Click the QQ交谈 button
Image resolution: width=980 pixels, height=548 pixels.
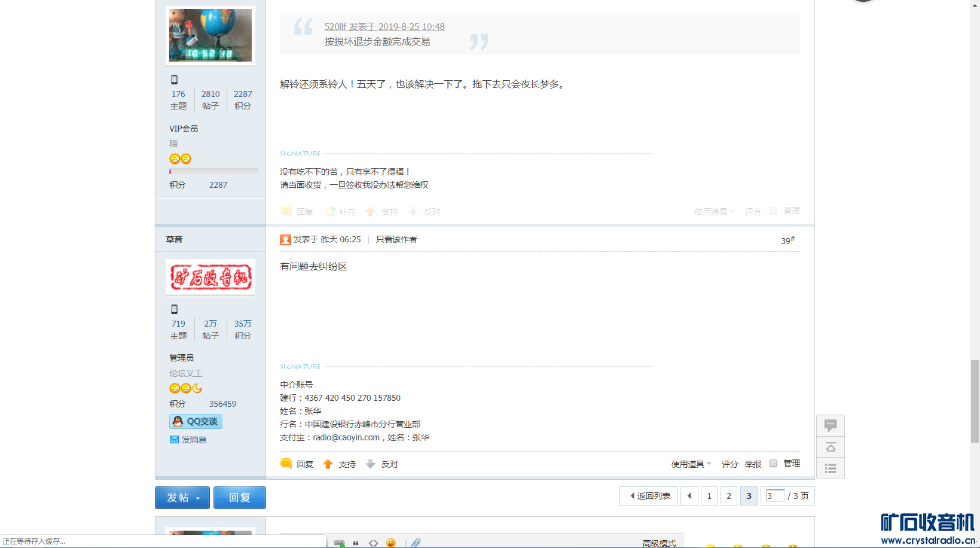pos(196,422)
